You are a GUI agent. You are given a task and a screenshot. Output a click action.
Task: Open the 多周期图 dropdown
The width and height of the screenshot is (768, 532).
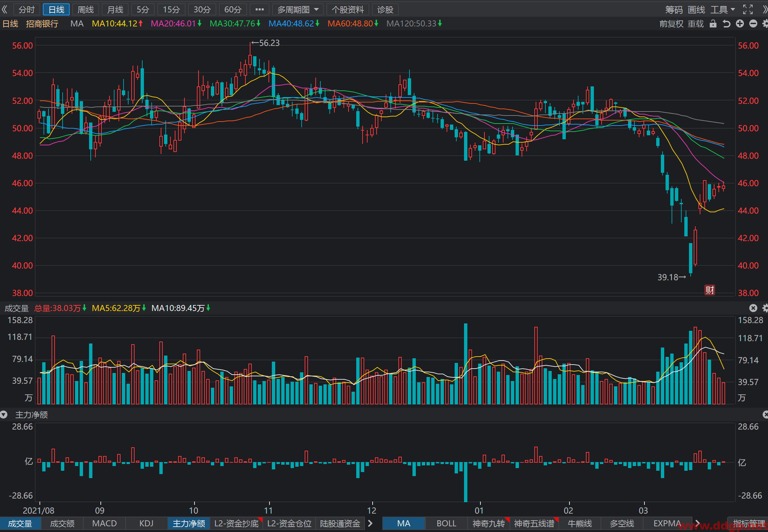coord(298,10)
